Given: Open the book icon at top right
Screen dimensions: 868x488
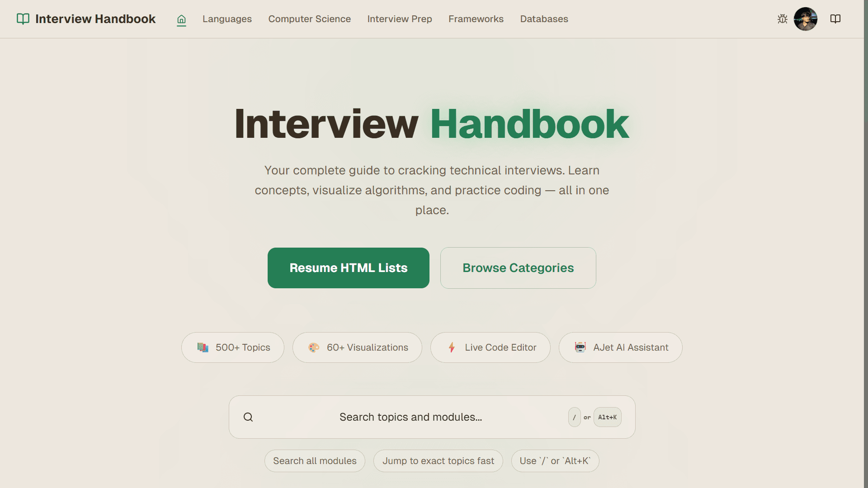Looking at the screenshot, I should click(835, 19).
